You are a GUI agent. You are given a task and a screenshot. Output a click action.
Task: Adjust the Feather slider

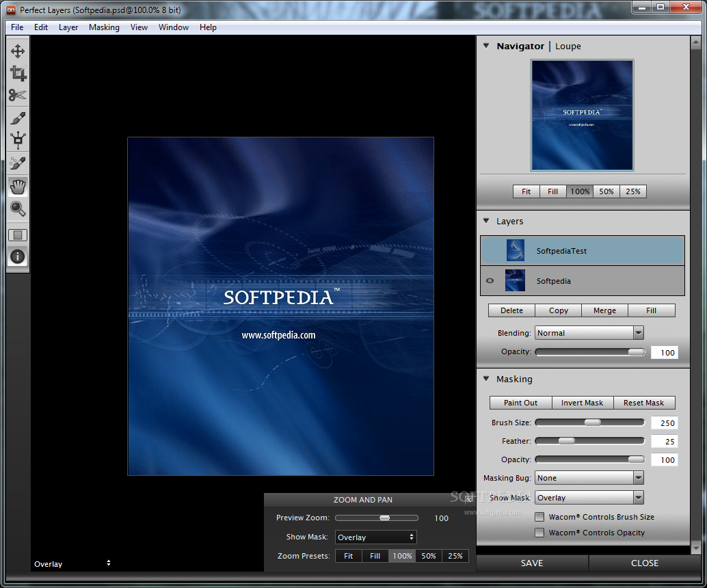tap(590, 440)
